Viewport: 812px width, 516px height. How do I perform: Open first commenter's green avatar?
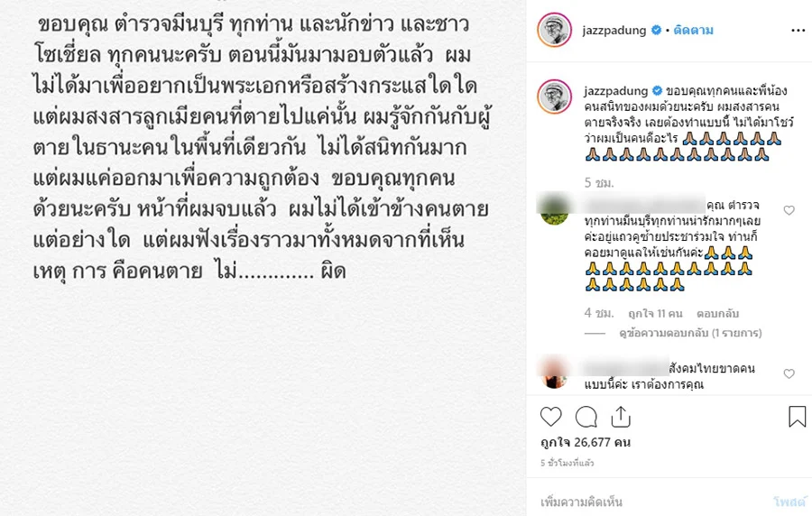tap(555, 209)
